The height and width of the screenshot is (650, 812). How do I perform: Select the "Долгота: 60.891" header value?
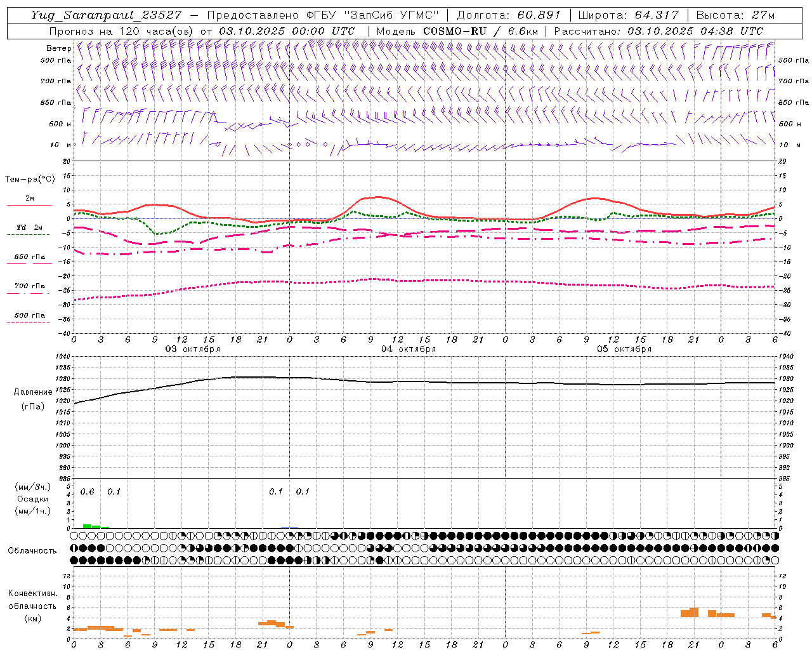(509, 15)
